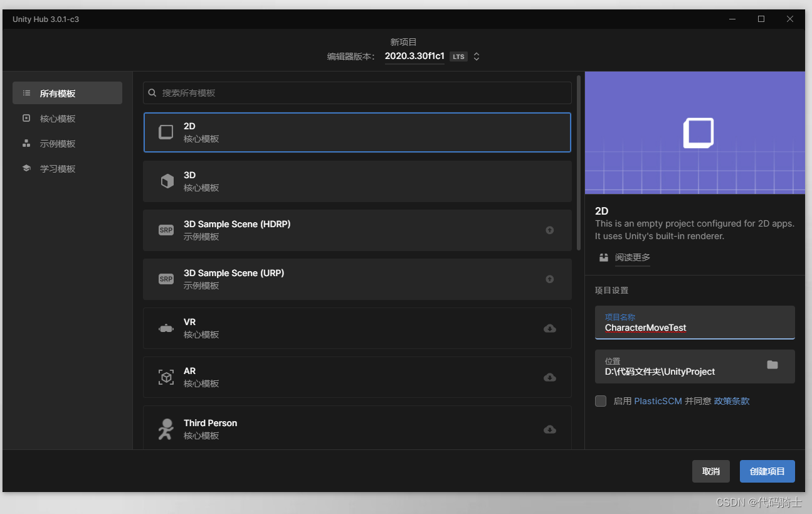
Task: Click the 阅读更多 icon under 2D description
Action: coord(603,257)
